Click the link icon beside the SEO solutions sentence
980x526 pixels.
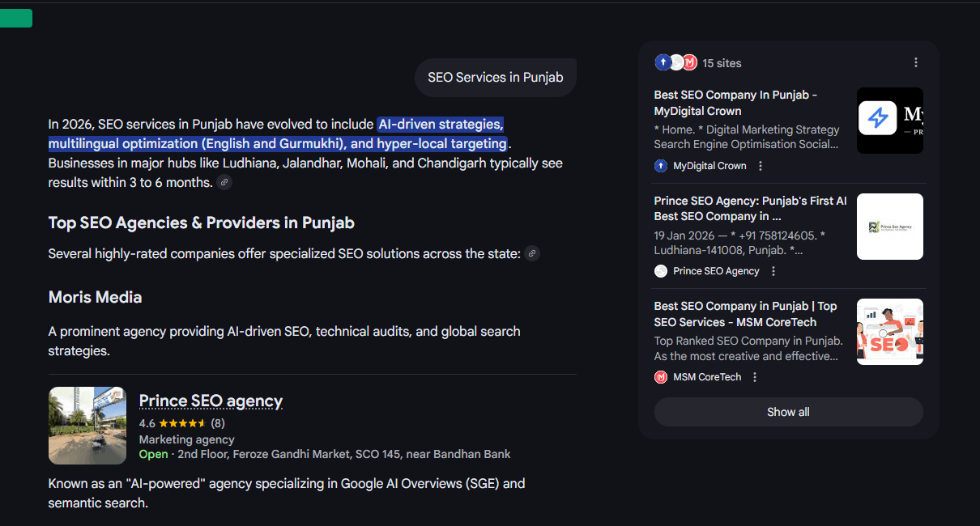coord(532,252)
